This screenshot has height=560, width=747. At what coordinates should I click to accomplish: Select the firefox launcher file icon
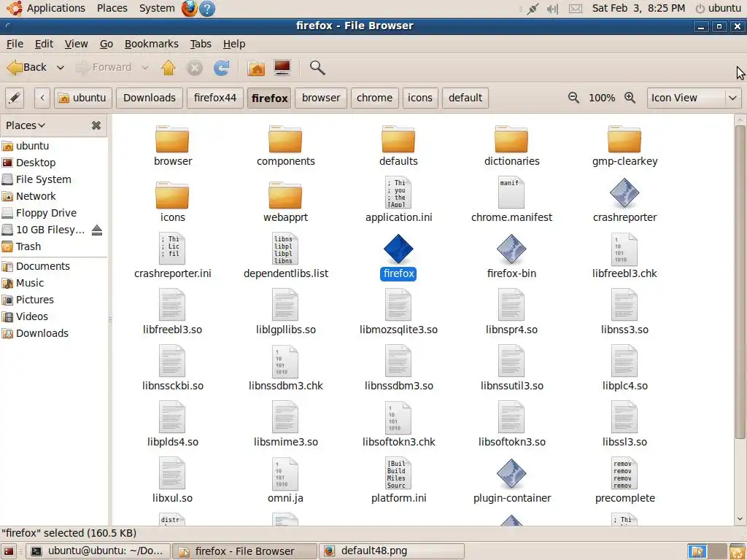[x=398, y=249]
